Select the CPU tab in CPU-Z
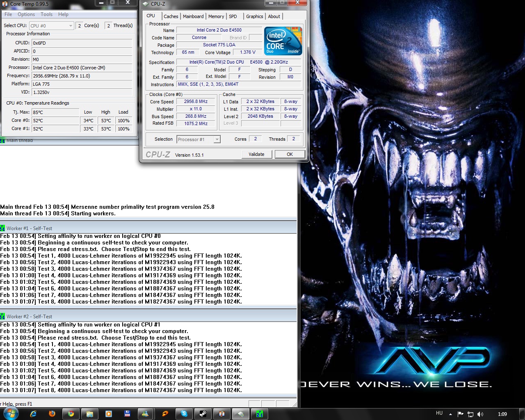The height and width of the screenshot is (420, 525). pos(151,16)
